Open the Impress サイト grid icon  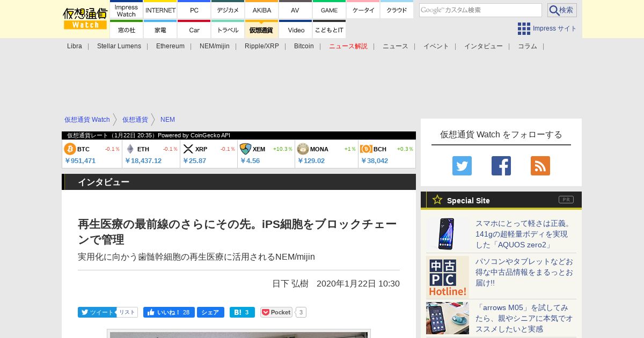coord(524,28)
